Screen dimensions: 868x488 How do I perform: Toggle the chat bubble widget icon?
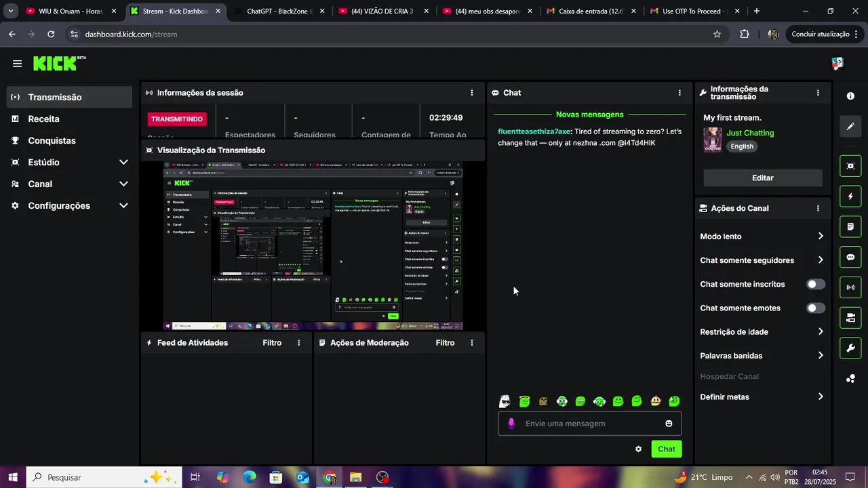coord(850,257)
